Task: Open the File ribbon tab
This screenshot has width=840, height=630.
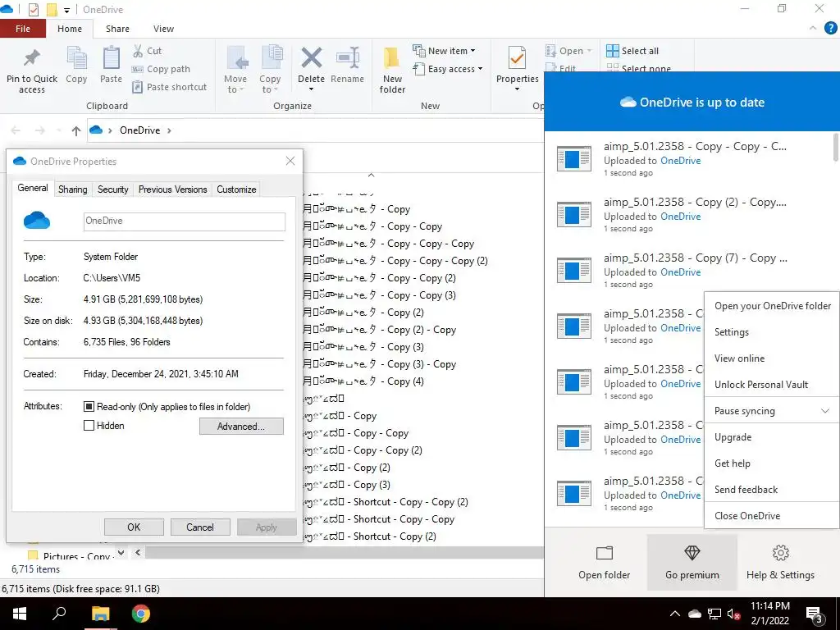Action: [22, 29]
